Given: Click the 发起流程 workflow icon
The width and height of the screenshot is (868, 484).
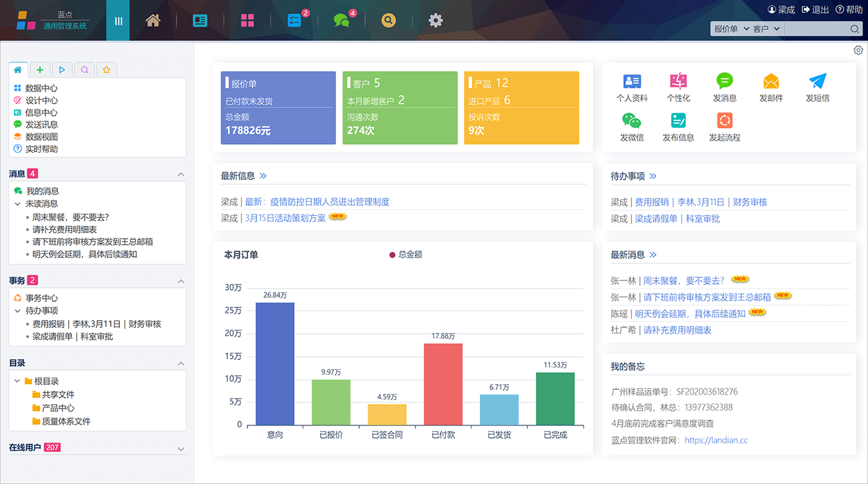Looking at the screenshot, I should [725, 121].
